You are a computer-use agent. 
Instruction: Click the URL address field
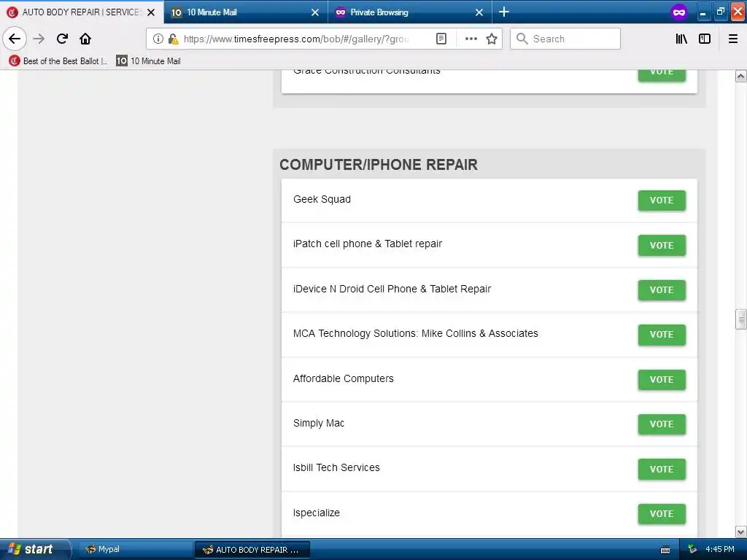coord(295,39)
